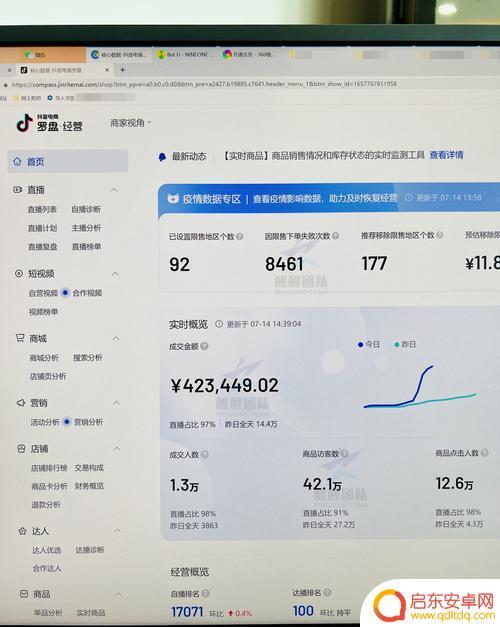The width and height of the screenshot is (500, 627).
Task: Open a new browser tab with plus
Action: tap(122, 70)
